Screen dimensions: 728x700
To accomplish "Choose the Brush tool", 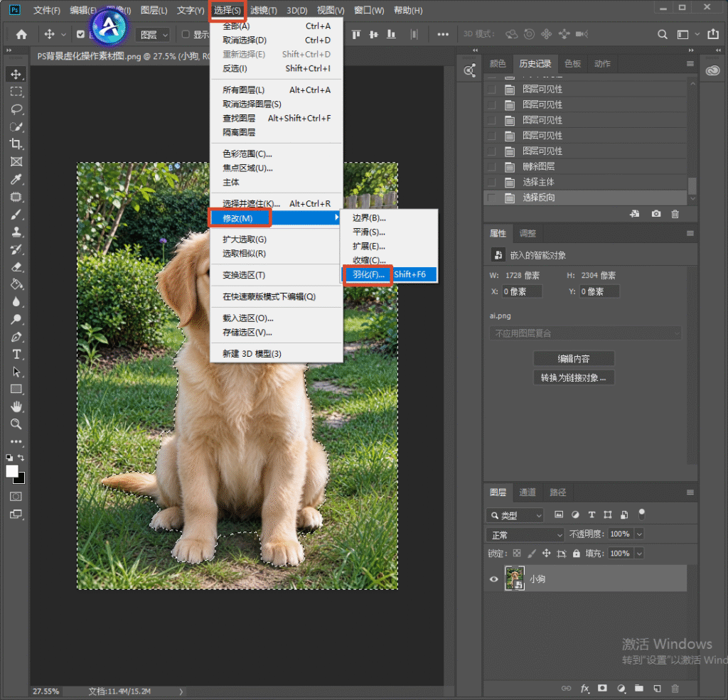I will [16, 215].
